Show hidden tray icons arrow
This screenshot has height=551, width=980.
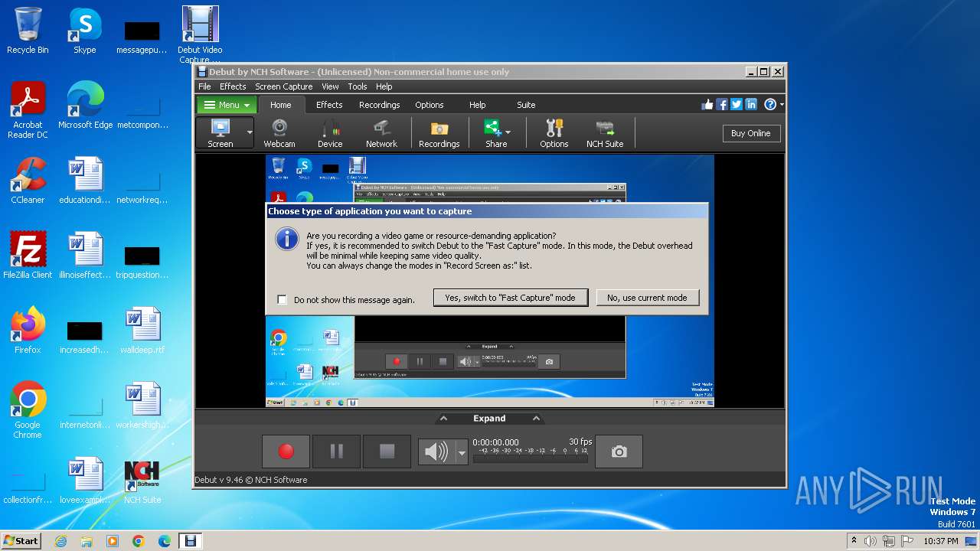854,541
